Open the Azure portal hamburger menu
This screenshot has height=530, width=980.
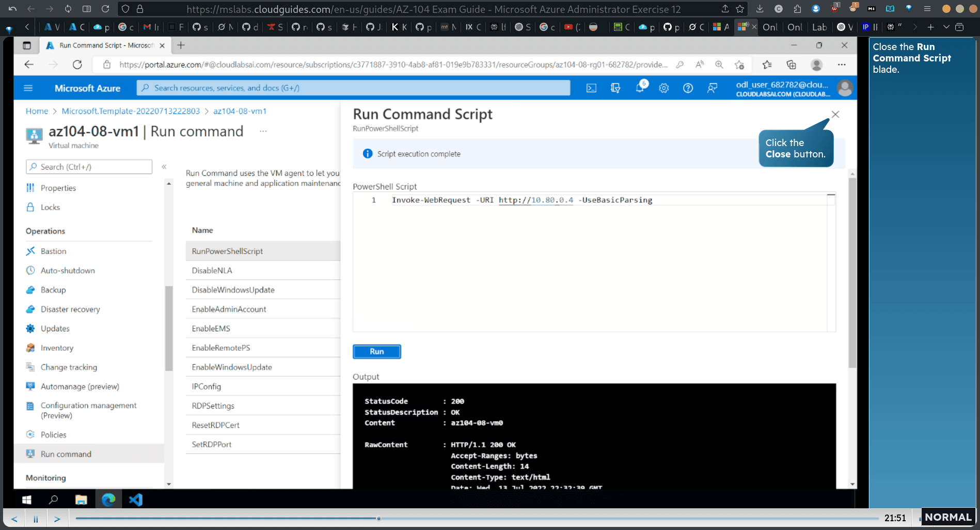pos(28,88)
